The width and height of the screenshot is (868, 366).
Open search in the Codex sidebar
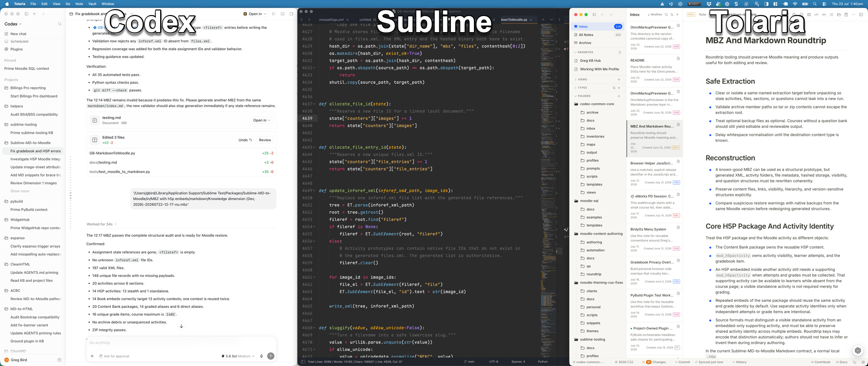click(x=59, y=24)
